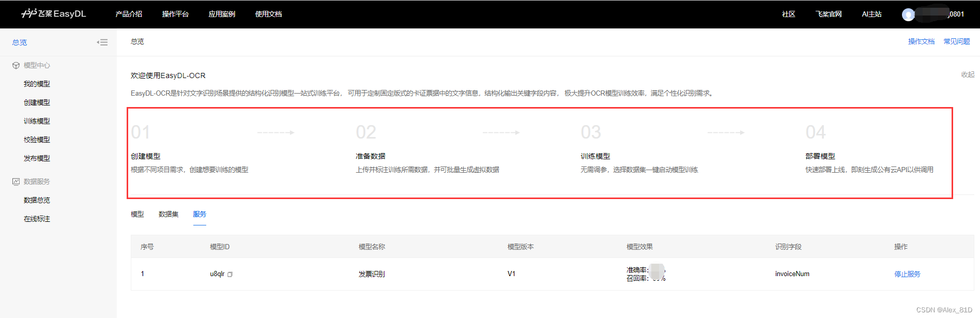
Task: Click the 数据服务 section header
Action: pos(37,181)
